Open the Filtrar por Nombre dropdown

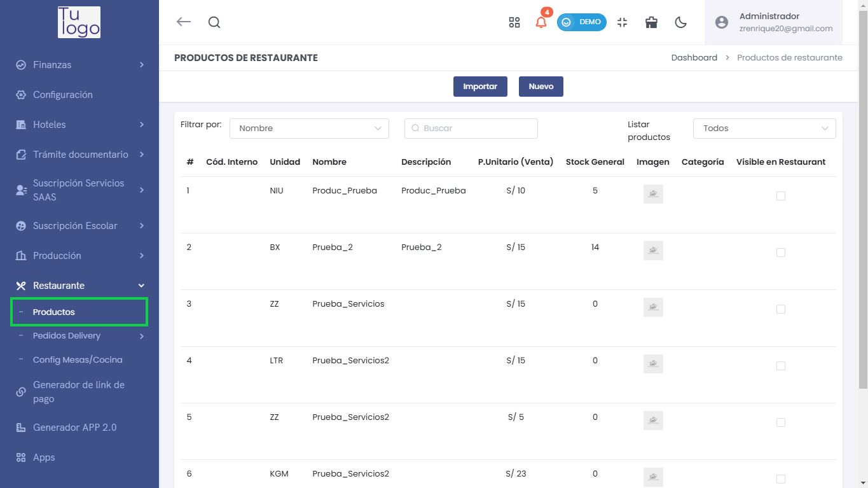pyautogui.click(x=309, y=129)
